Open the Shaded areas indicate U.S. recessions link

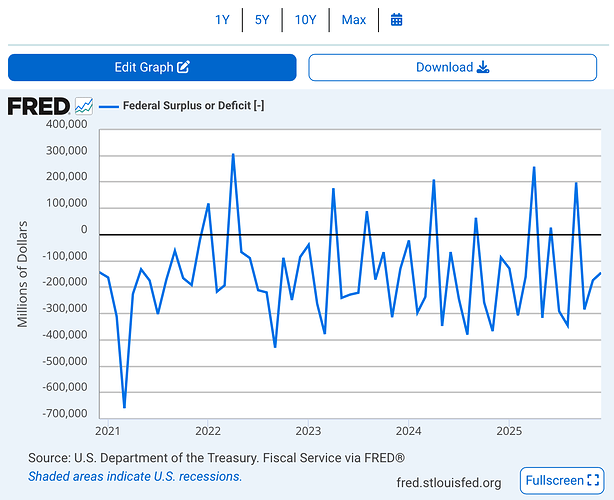click(135, 476)
